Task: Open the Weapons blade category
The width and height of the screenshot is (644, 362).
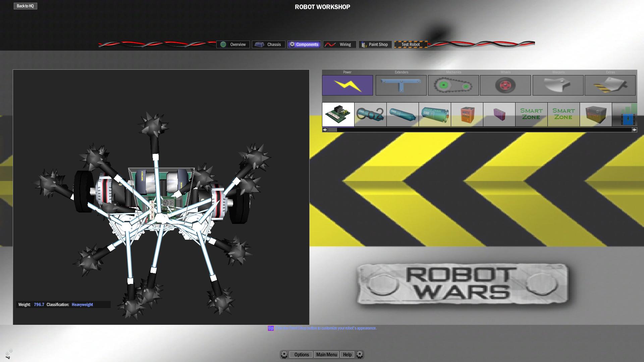Action: [x=558, y=85]
